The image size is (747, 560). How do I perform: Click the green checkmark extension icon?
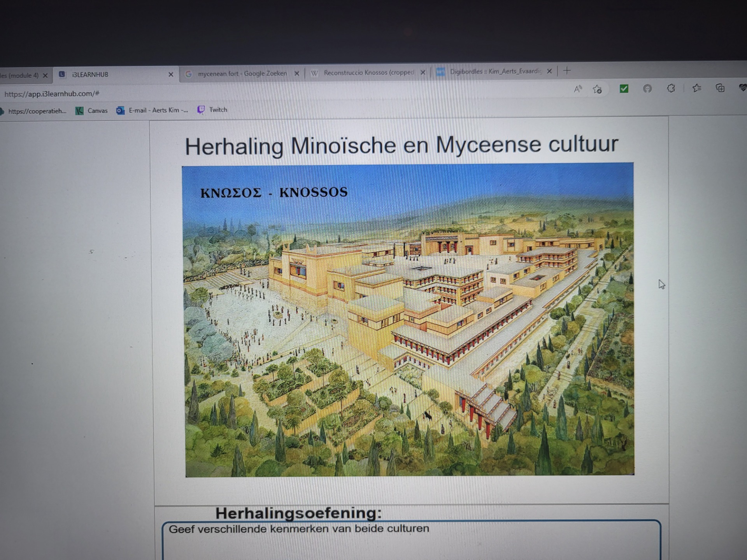pos(624,89)
